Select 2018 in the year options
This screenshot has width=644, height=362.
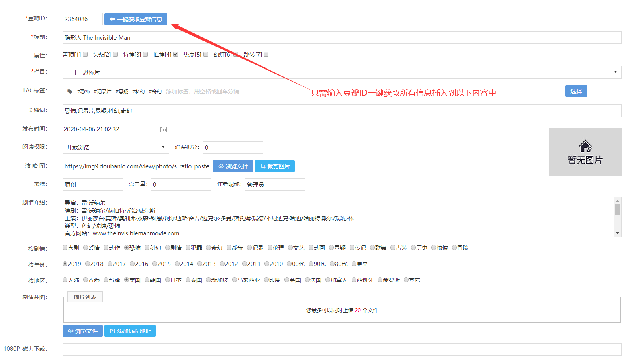point(88,264)
